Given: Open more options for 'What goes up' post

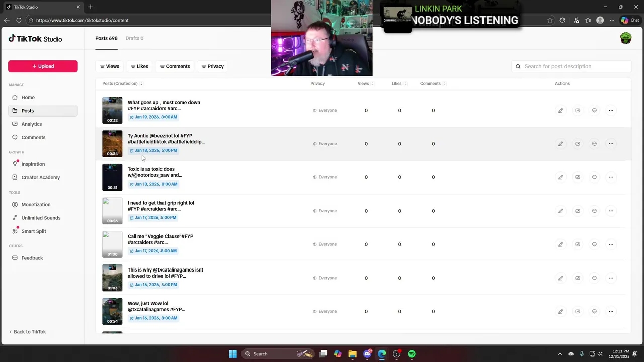Looking at the screenshot, I should click(611, 110).
